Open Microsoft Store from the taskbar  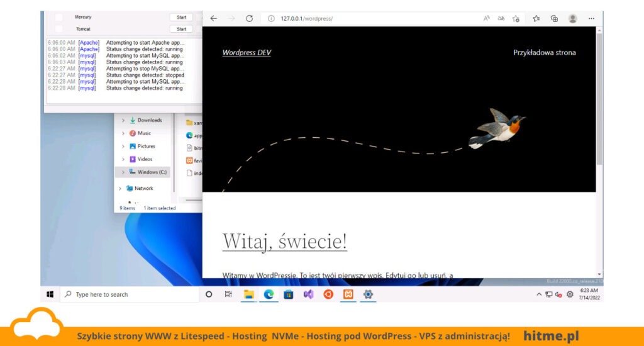click(x=288, y=294)
